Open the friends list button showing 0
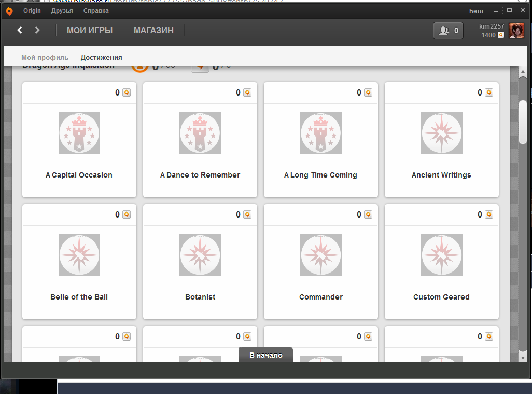The image size is (532, 394). pos(448,31)
